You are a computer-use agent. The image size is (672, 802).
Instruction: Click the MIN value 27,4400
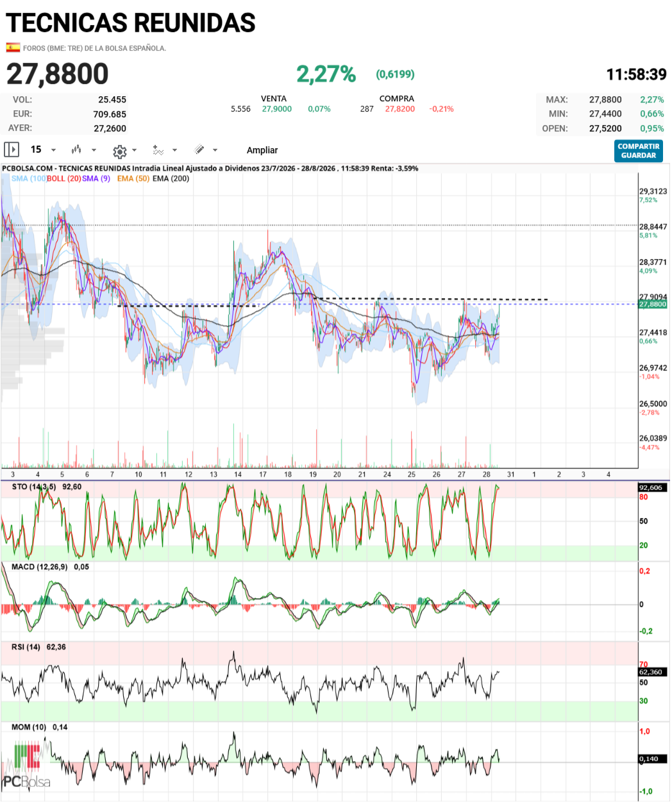tap(605, 113)
